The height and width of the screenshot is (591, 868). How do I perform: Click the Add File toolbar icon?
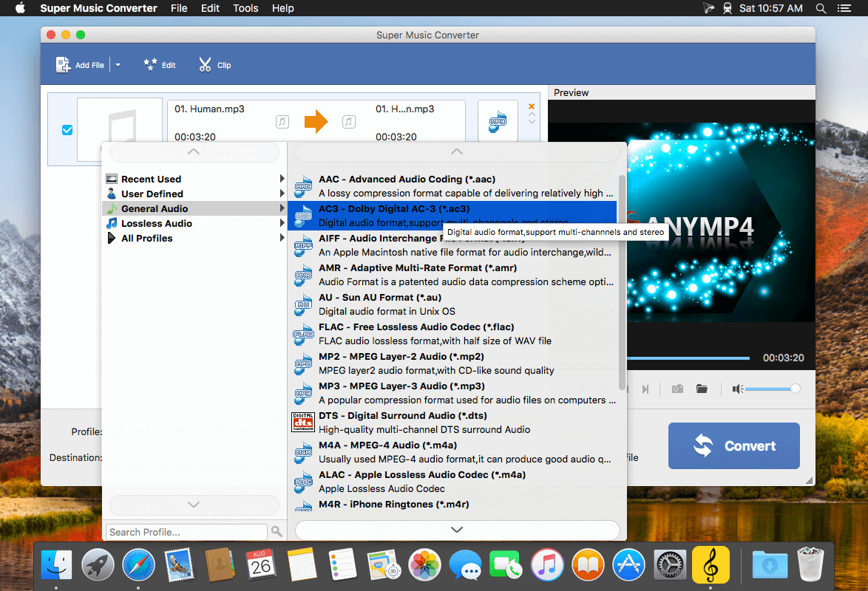point(63,65)
